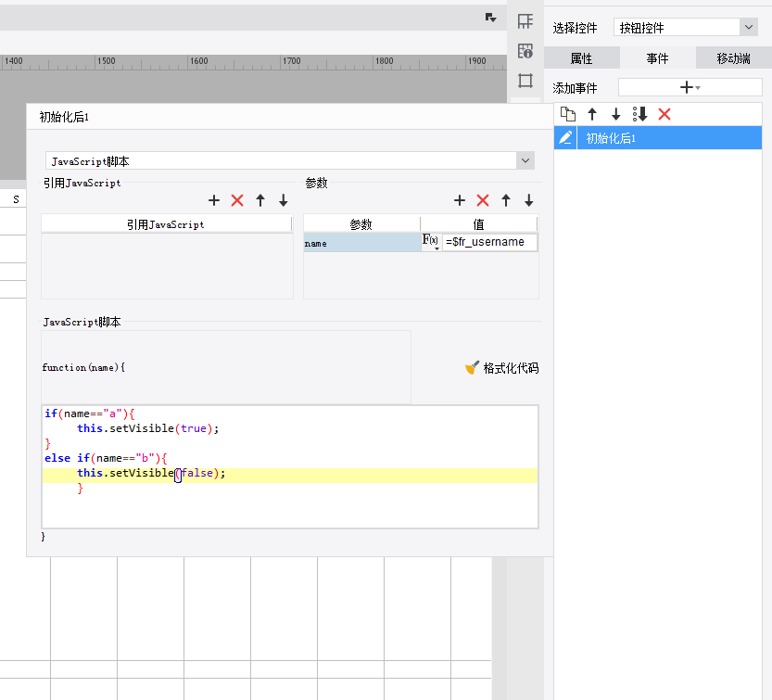Edit the 初始化后1 event via pencil icon
The image size is (772, 700).
point(565,138)
